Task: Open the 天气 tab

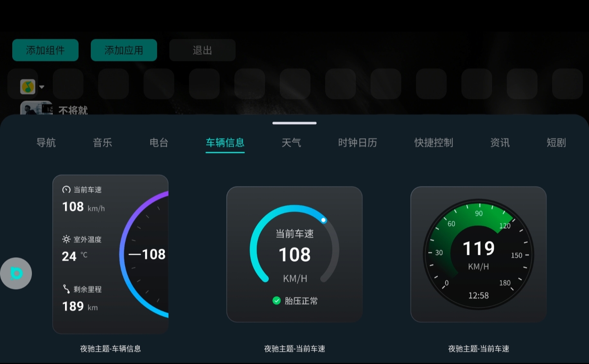Action: click(x=291, y=143)
